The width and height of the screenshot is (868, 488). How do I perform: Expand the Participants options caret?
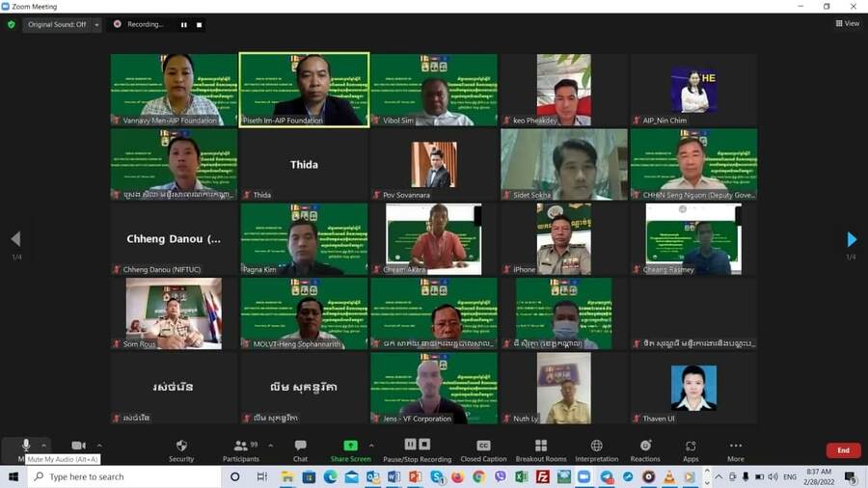click(x=270, y=446)
